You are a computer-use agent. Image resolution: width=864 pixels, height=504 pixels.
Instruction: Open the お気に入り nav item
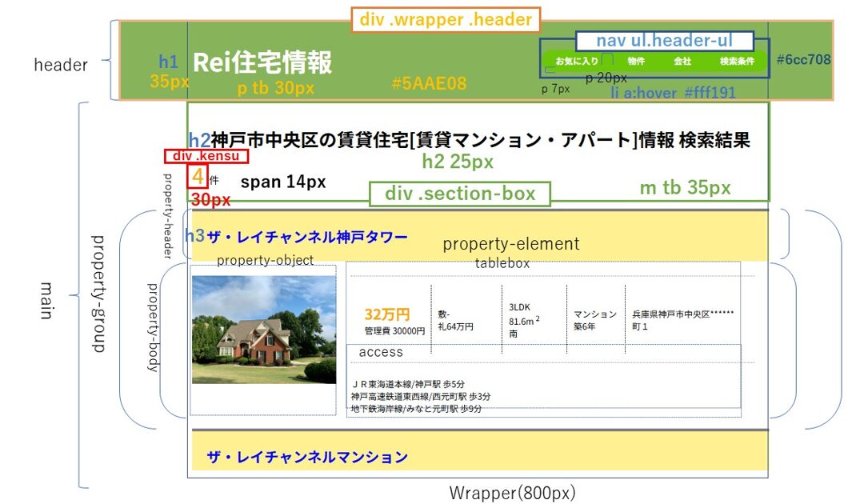[577, 62]
